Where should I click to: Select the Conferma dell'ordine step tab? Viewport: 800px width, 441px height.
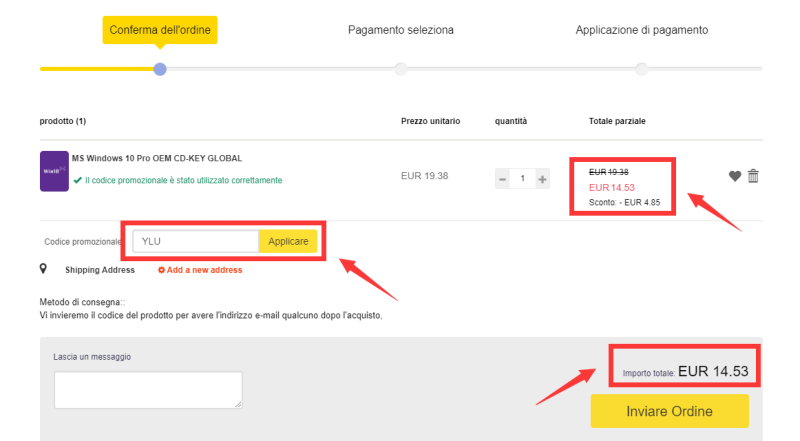coord(160,30)
